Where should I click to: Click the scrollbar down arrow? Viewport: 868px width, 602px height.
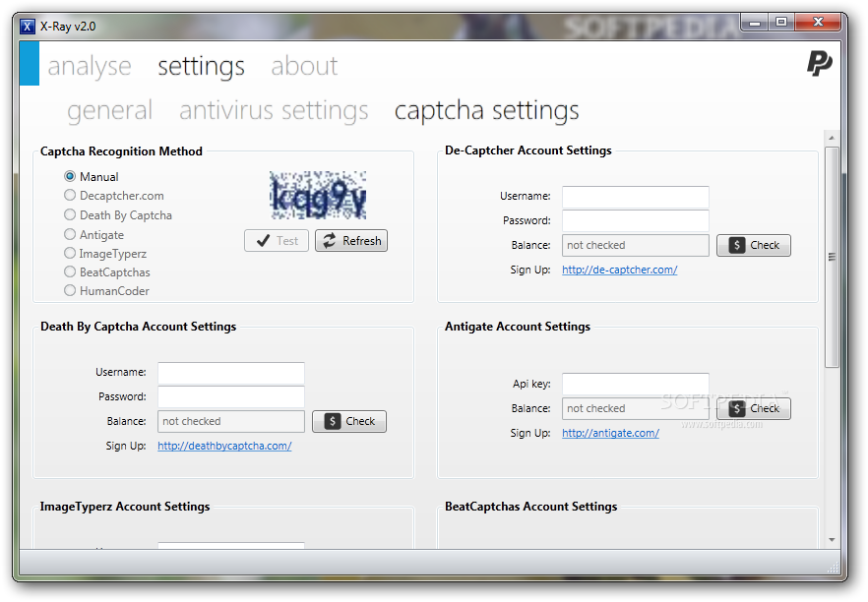tap(832, 539)
